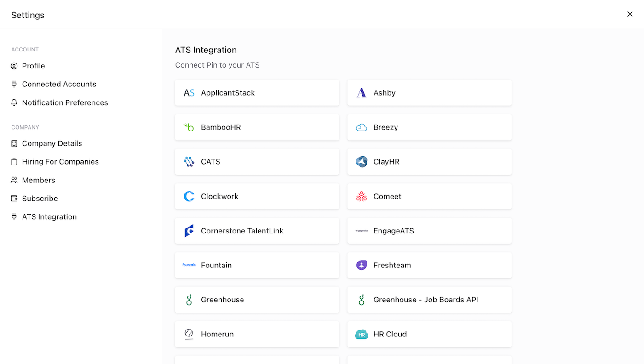Click the BambooHR green leaf logo
644x364 pixels.
click(189, 127)
